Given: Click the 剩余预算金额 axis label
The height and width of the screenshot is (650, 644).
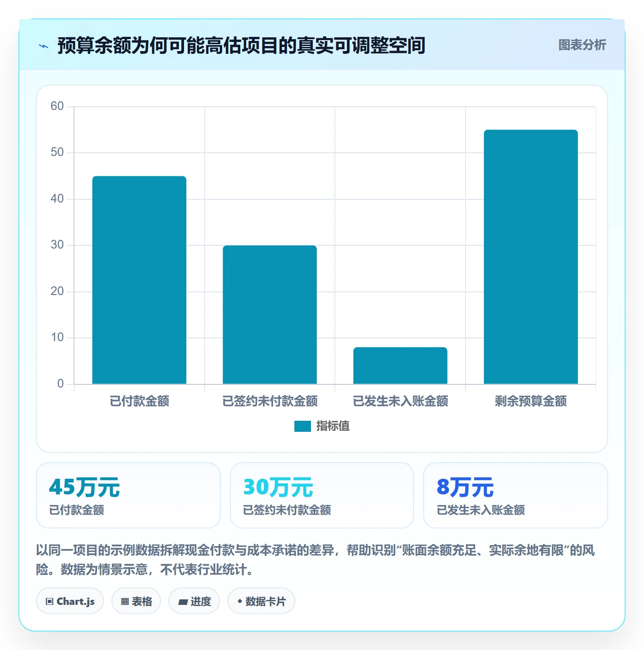Looking at the screenshot, I should (531, 401).
